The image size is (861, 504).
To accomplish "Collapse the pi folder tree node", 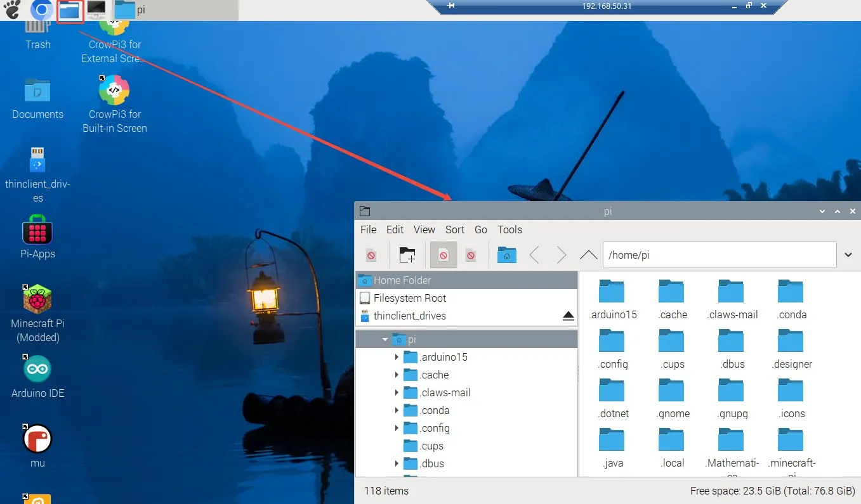I will coord(384,339).
